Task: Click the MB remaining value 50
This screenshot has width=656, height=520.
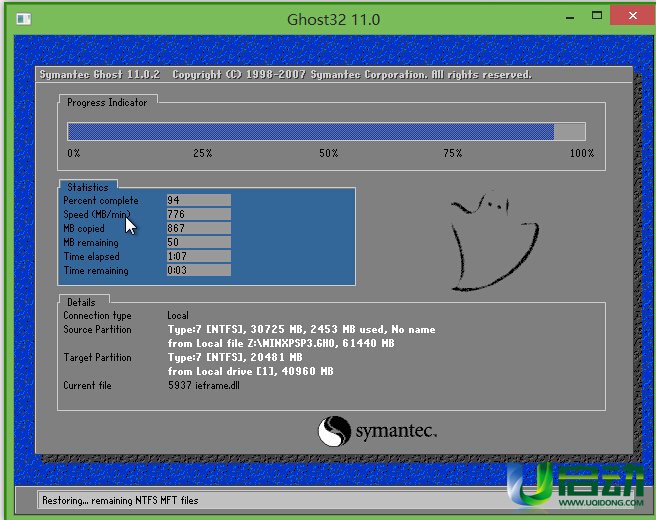Action: click(199, 242)
